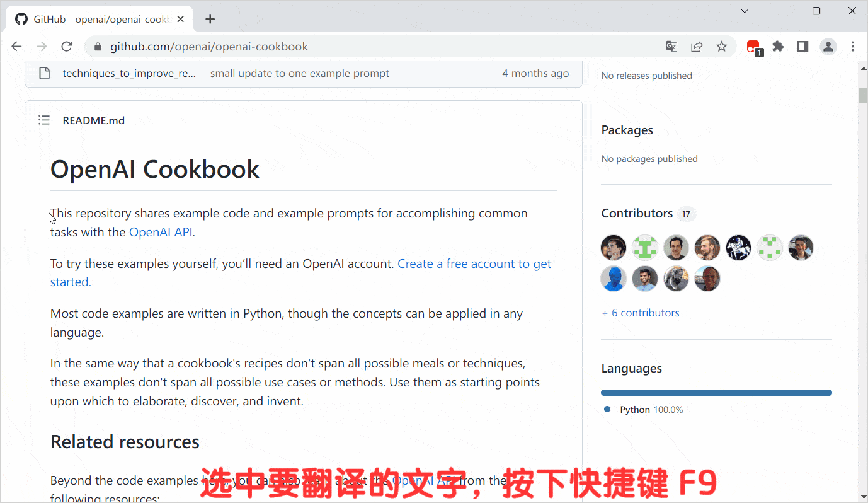The height and width of the screenshot is (503, 868).
Task: Click 'No packages published' text
Action: pos(649,159)
